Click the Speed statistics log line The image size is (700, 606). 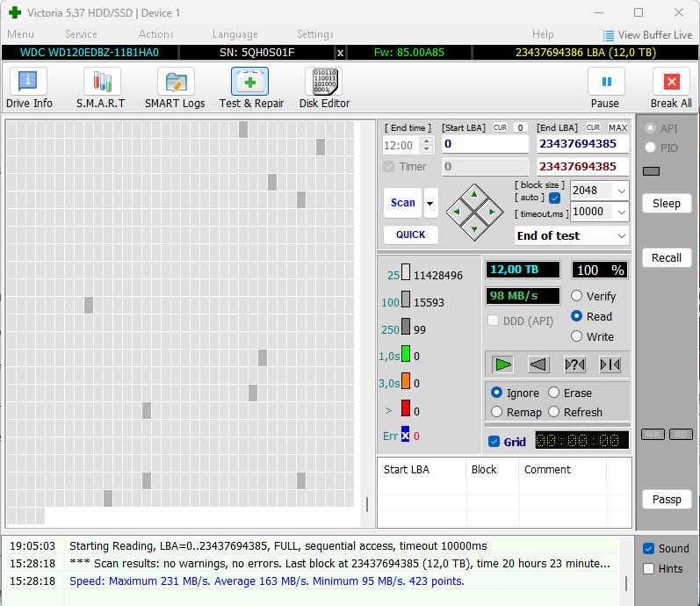pyautogui.click(x=266, y=581)
